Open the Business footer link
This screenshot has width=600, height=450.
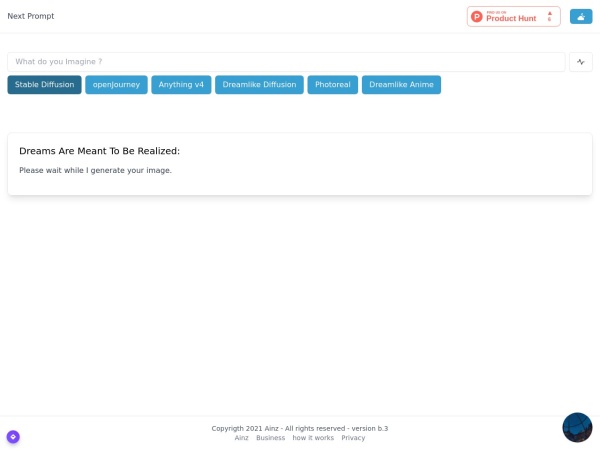pos(270,438)
